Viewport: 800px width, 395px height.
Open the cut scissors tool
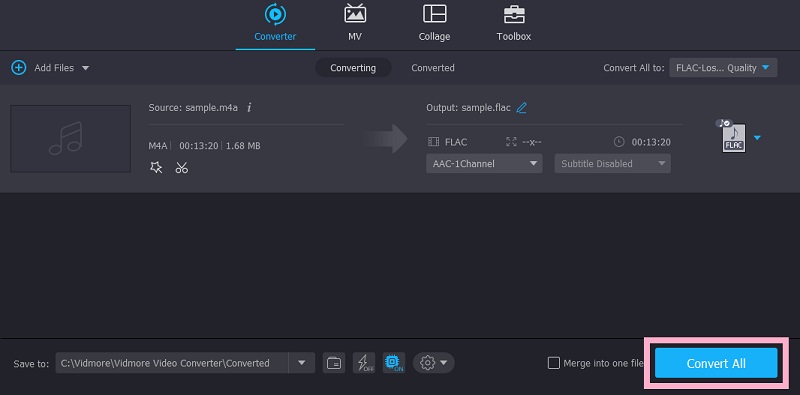tap(182, 167)
